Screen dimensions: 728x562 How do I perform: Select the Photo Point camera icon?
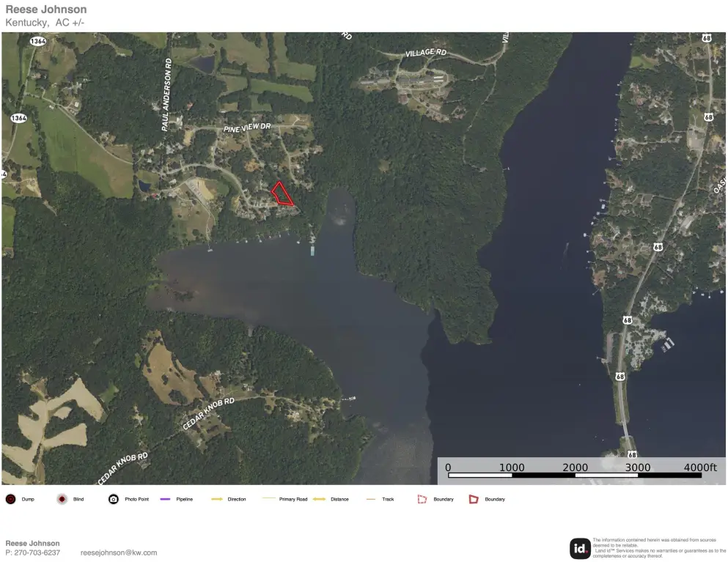pos(114,499)
